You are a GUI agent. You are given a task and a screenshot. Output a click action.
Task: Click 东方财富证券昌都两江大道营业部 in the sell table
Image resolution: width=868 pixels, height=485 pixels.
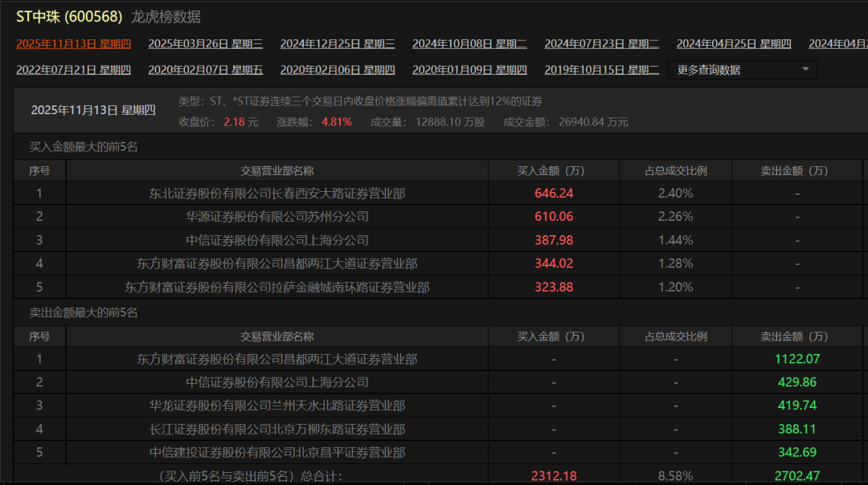coord(276,360)
